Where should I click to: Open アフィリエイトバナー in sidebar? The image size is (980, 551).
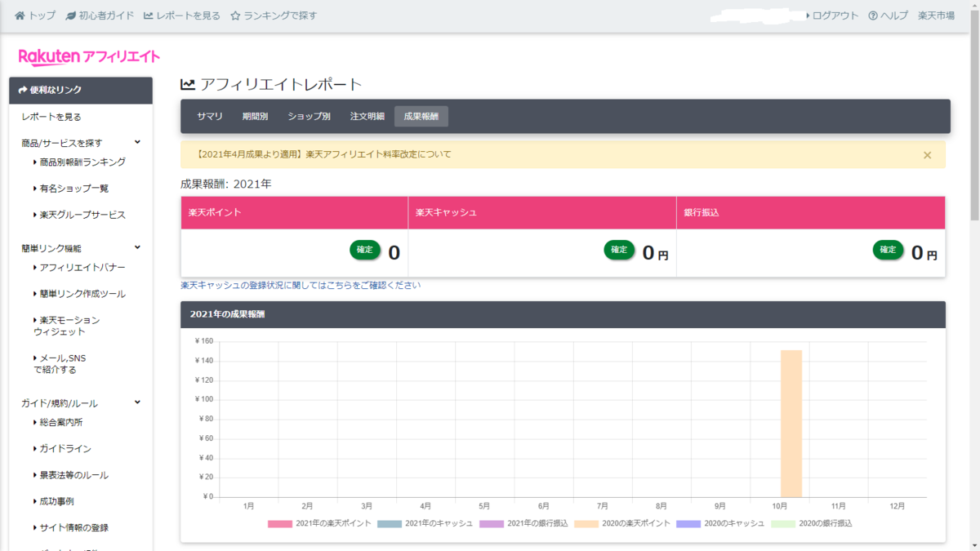82,267
